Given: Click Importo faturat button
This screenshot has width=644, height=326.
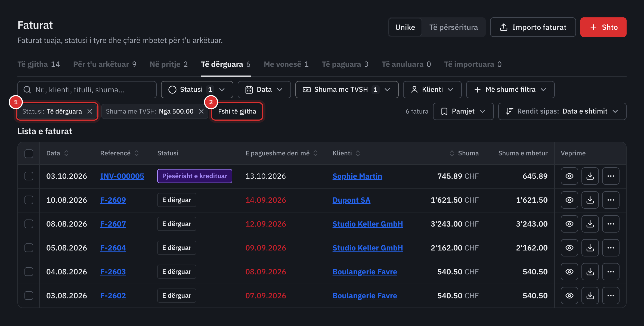Looking at the screenshot, I should [533, 27].
